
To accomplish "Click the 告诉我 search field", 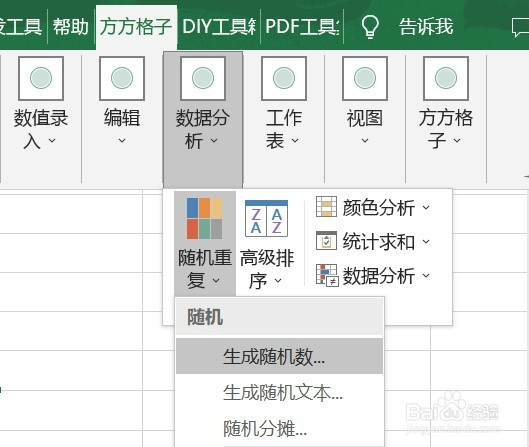I will 426,27.
